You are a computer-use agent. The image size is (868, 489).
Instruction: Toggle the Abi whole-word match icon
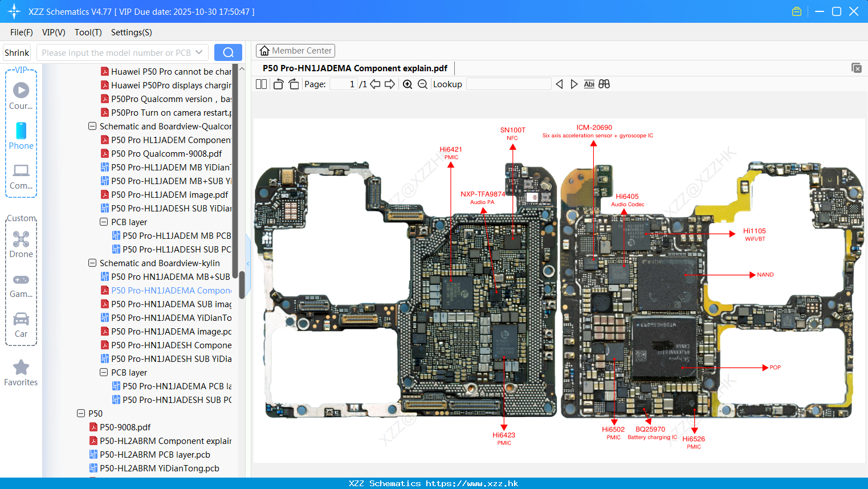point(589,84)
